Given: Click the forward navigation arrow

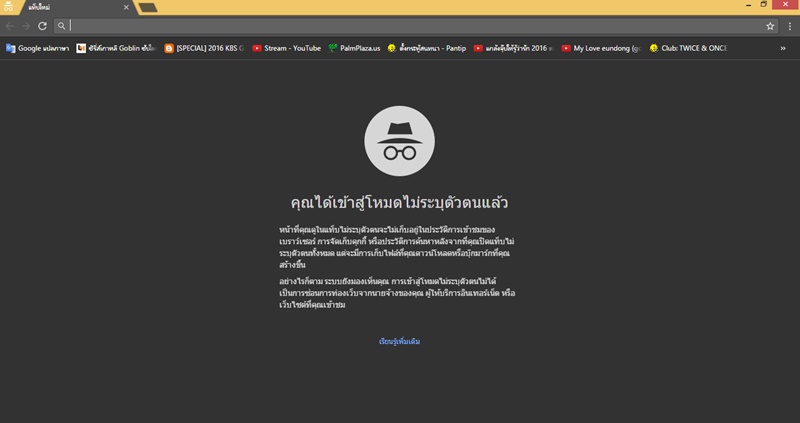Looking at the screenshot, I should pos(26,26).
